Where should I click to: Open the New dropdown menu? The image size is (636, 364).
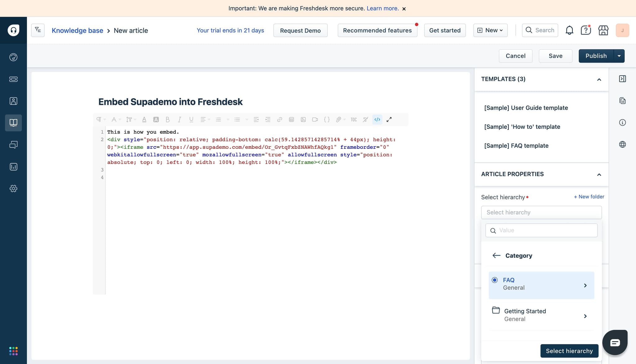click(x=490, y=30)
